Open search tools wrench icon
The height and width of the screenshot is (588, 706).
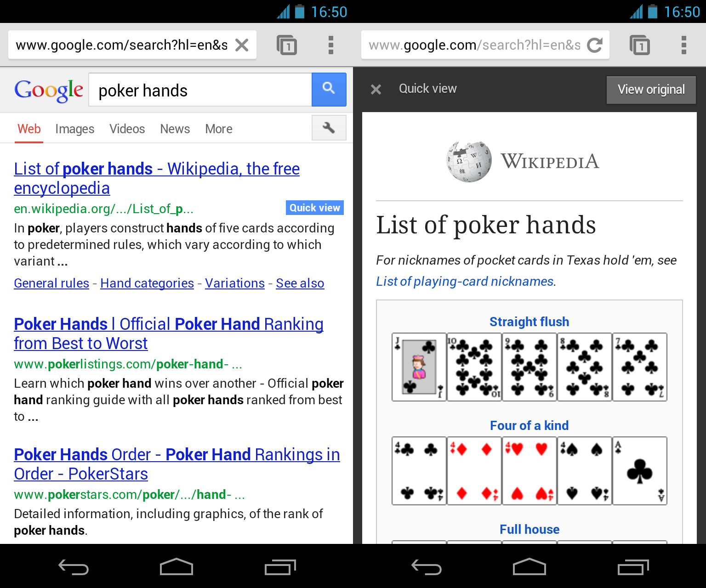(329, 128)
